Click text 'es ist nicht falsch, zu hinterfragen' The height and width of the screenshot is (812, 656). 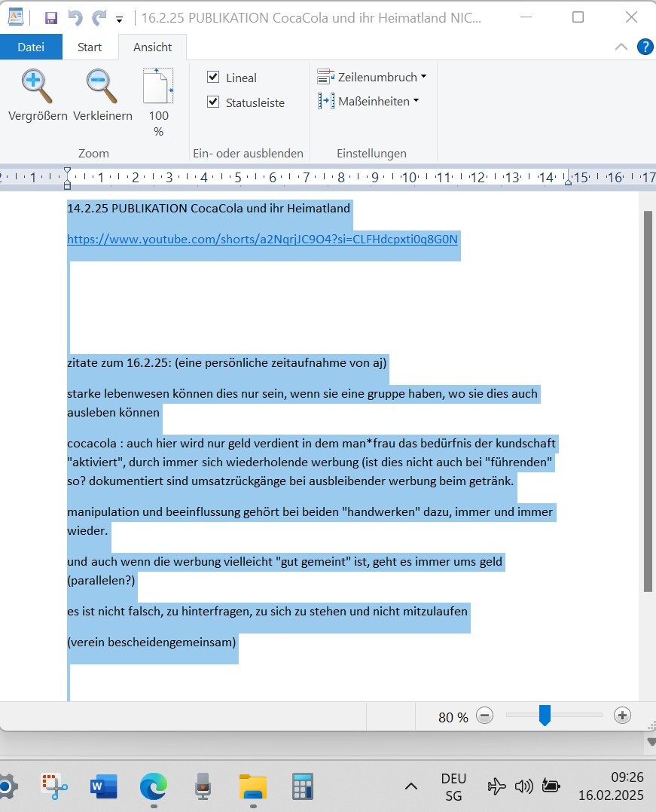pyautogui.click(x=160, y=611)
